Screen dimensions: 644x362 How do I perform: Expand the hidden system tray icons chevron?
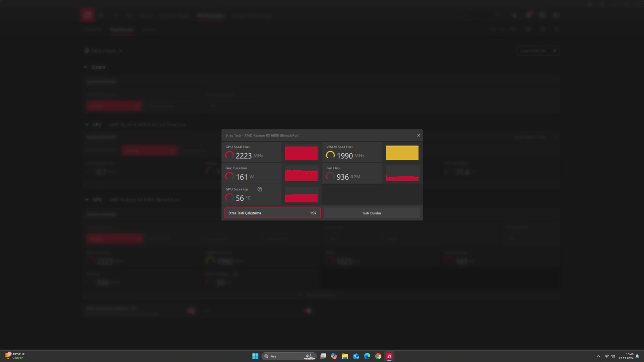click(599, 356)
